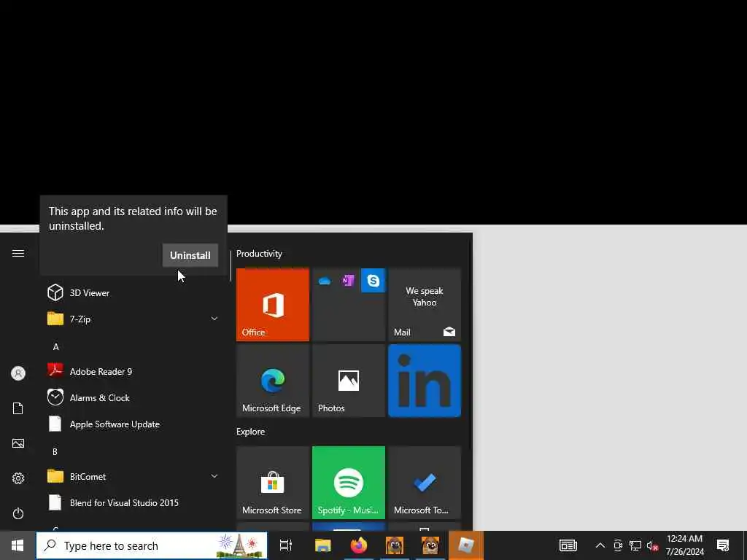The image size is (747, 560).
Task: Expand the Start menu hamburger icon
Action: 18,253
